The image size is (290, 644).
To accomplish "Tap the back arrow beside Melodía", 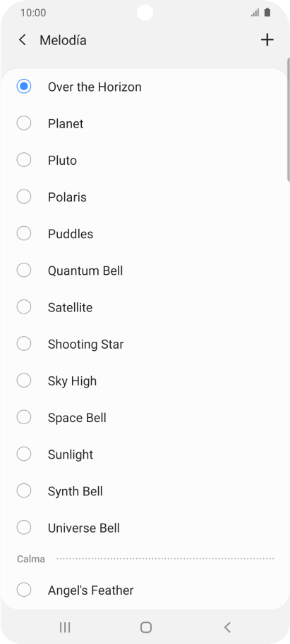I will tap(22, 40).
